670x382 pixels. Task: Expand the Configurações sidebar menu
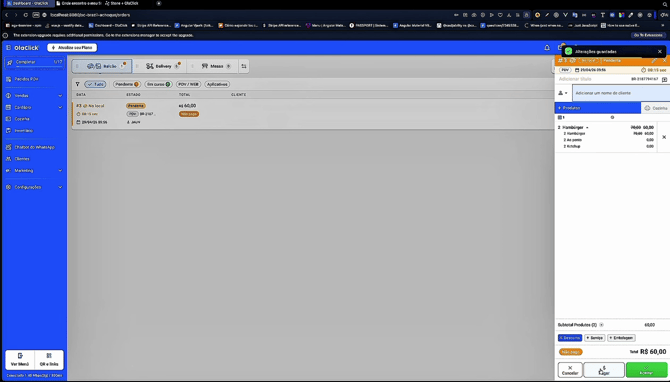point(34,187)
